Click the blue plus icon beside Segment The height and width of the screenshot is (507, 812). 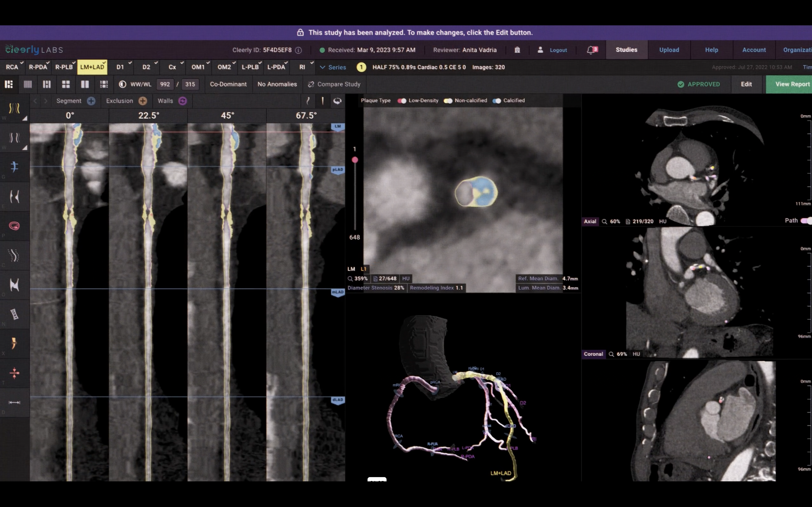pyautogui.click(x=91, y=101)
